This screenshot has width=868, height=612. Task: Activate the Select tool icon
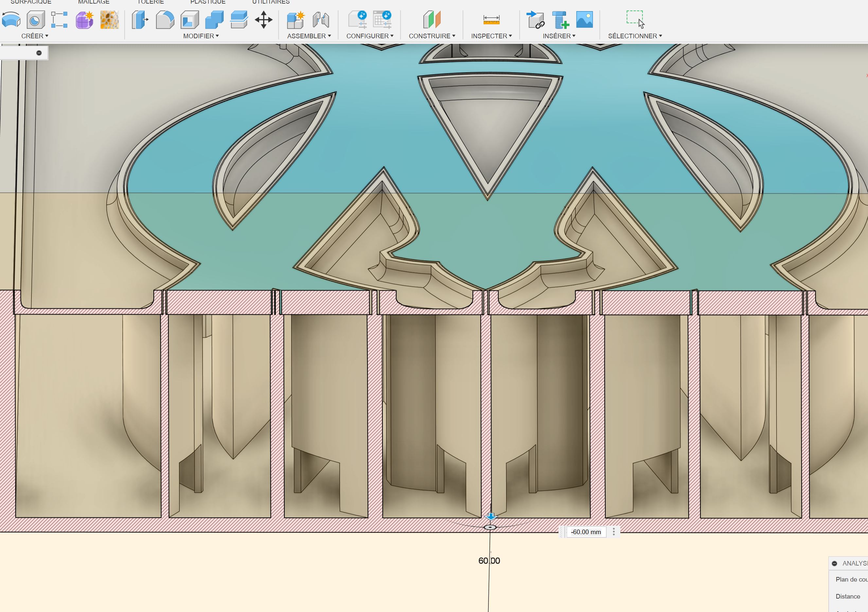(x=635, y=20)
